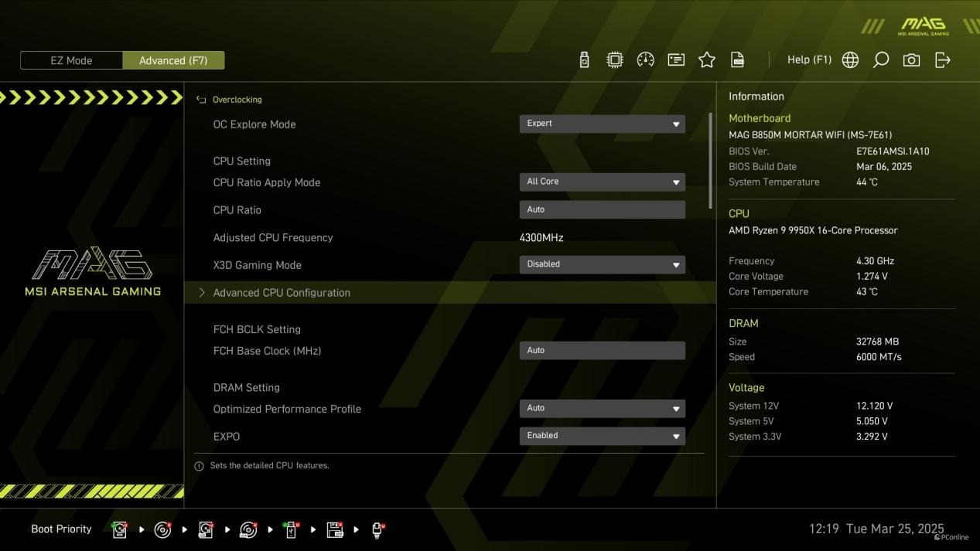Select the Advanced (F7) tab
Screen dimensions: 980x551
[x=173, y=60]
